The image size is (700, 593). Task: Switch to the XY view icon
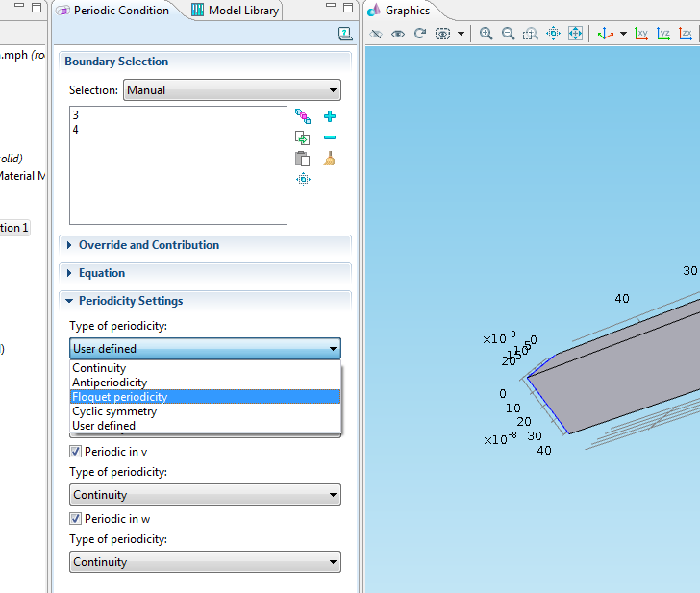point(641,34)
